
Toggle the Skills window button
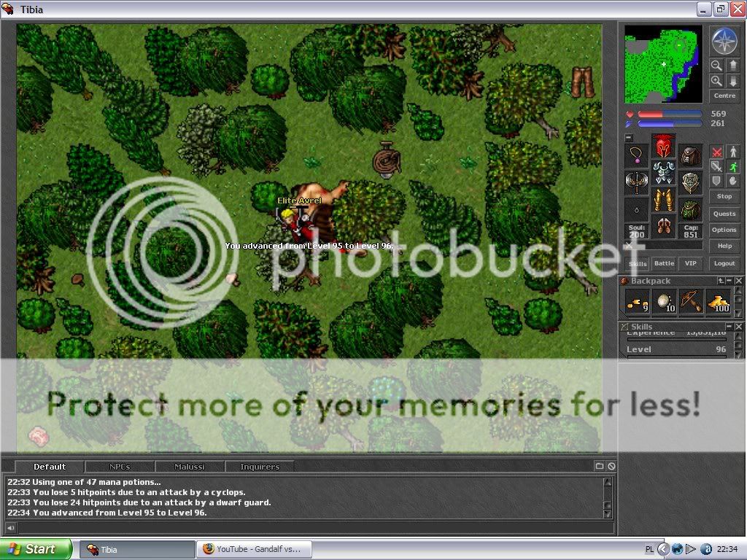tap(638, 263)
